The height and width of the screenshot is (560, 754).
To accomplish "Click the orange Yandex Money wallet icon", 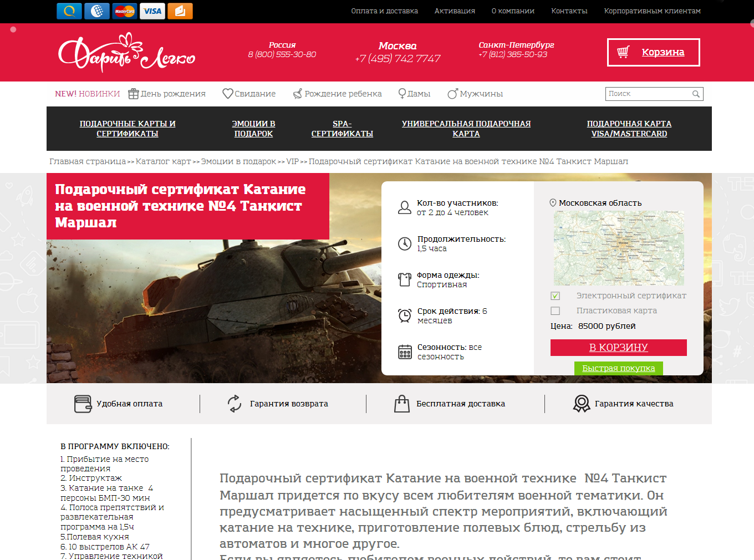I will pos(180,11).
